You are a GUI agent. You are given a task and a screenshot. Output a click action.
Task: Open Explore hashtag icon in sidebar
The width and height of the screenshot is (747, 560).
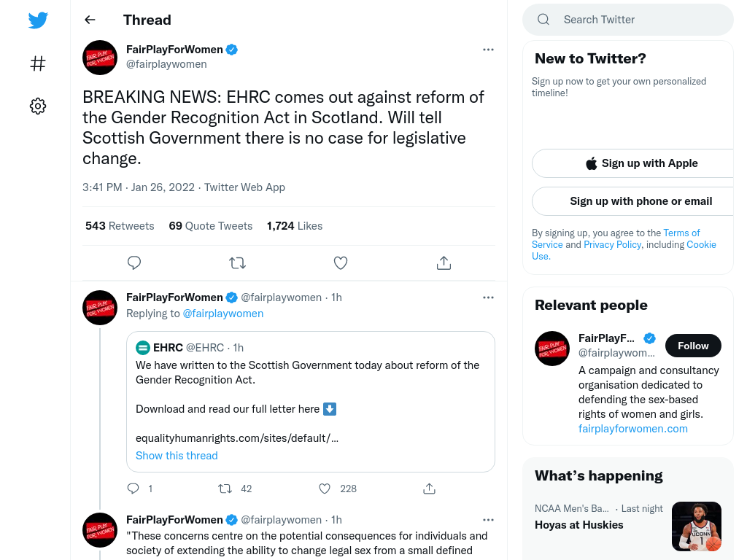click(38, 63)
